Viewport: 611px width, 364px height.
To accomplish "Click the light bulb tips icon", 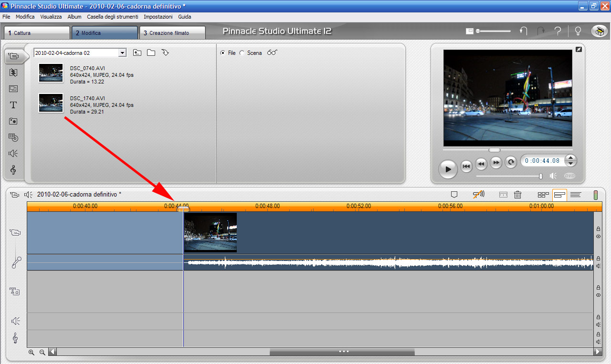I will [578, 31].
